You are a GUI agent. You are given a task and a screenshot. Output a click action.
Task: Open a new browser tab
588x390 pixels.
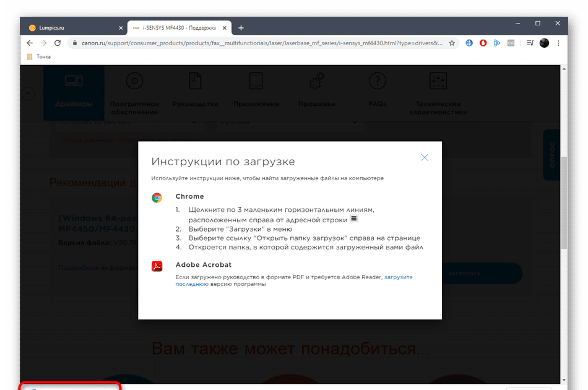pos(241,28)
